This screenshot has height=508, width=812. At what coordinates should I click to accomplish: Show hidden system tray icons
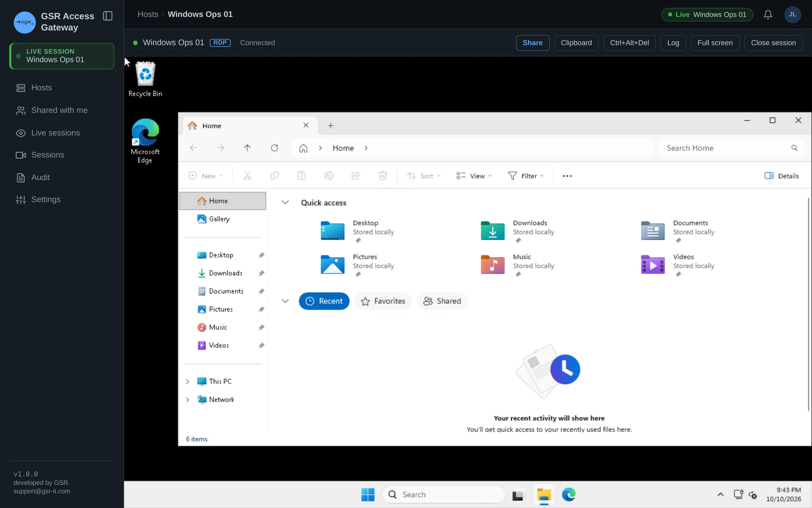tap(720, 495)
